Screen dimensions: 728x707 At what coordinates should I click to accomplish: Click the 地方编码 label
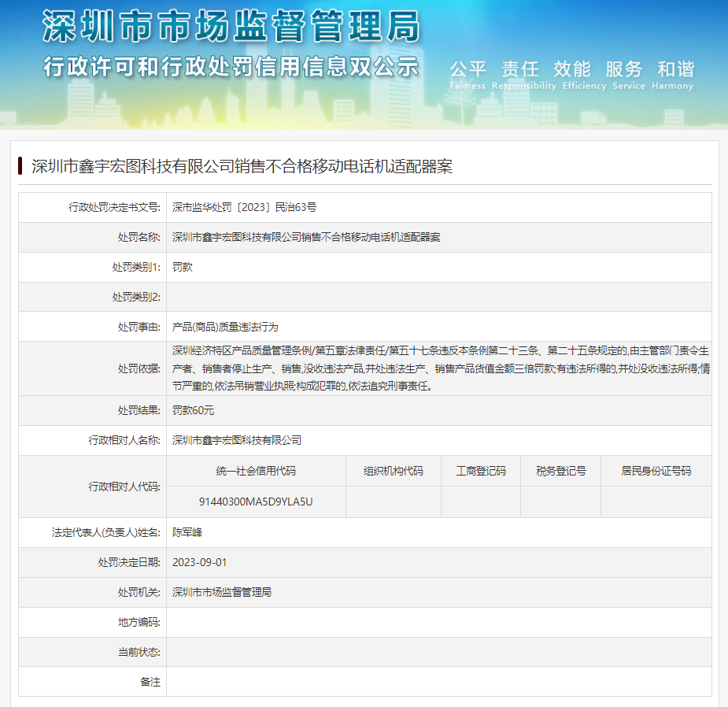tap(139, 622)
